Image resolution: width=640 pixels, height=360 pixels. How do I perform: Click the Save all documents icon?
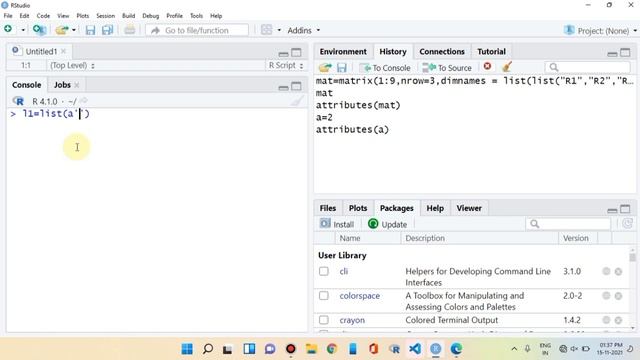click(x=107, y=30)
